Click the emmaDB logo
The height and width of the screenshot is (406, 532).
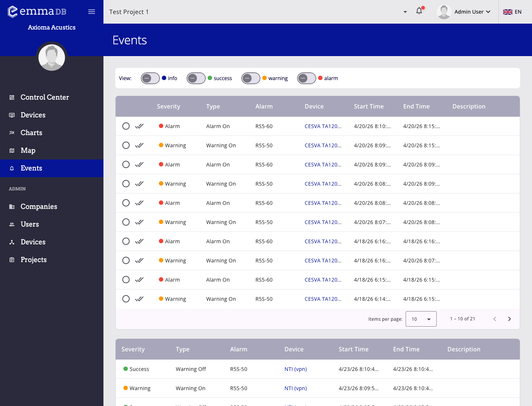(37, 12)
